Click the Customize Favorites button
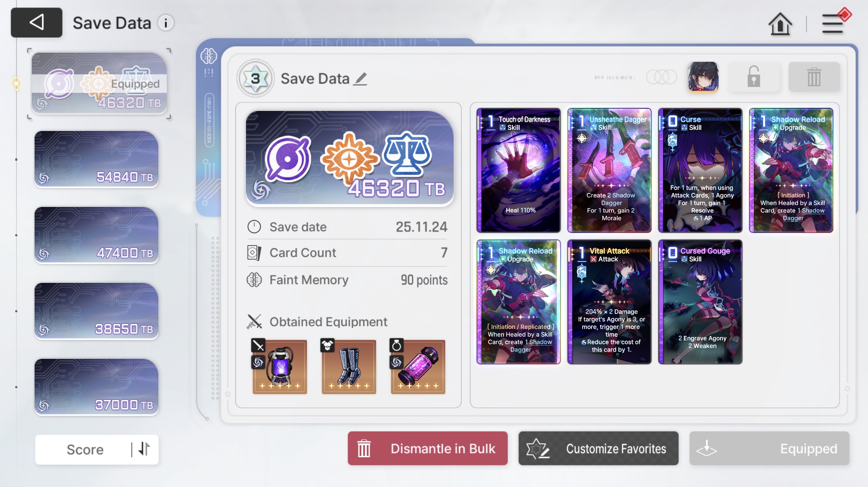Viewport: 868px width, 487px height. [598, 448]
